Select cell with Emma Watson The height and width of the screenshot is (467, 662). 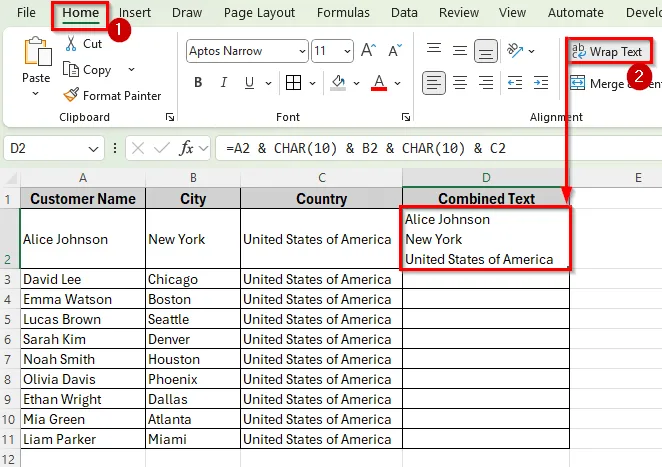coord(83,299)
